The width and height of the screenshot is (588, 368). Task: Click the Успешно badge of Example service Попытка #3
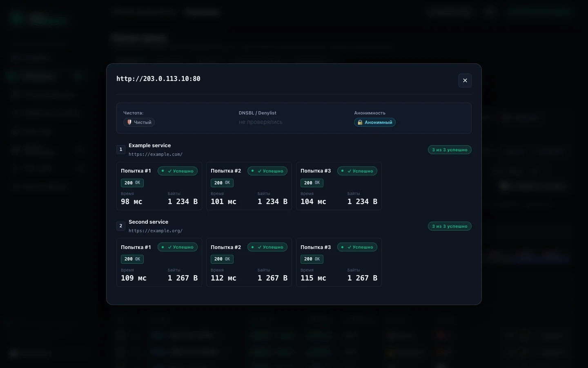tap(357, 171)
